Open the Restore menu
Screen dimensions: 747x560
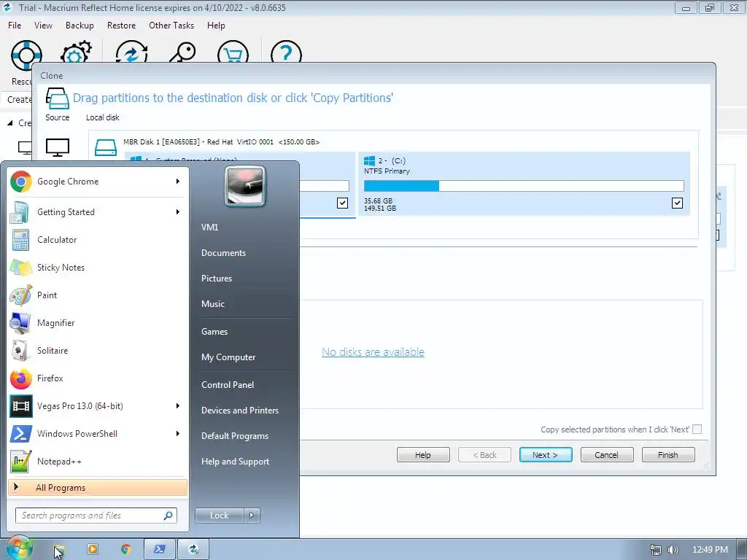coord(122,26)
